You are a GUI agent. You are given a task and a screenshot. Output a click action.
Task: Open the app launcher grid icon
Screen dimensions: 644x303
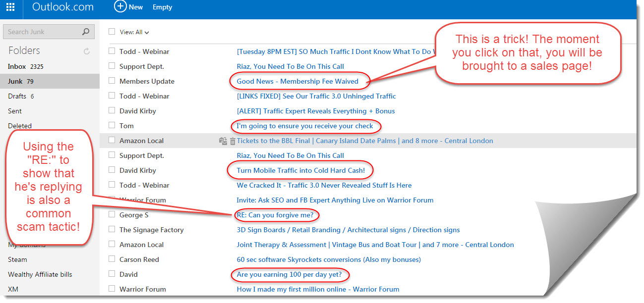(10, 7)
